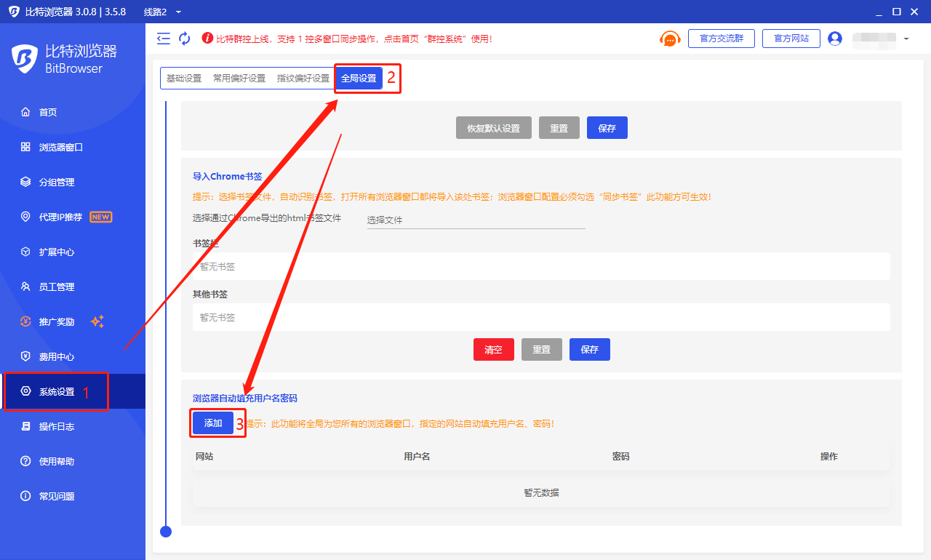Click the blue timeline dot handle
The height and width of the screenshot is (560, 931).
pos(166,532)
